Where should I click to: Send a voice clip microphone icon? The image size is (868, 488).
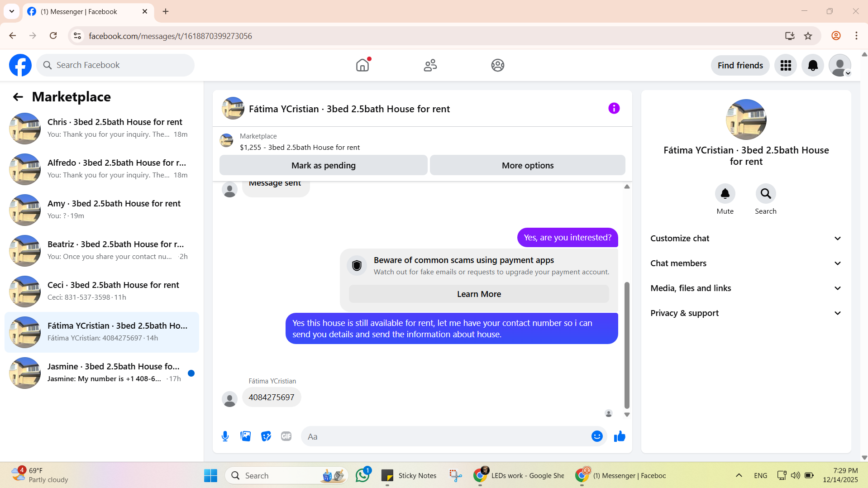pos(225,436)
